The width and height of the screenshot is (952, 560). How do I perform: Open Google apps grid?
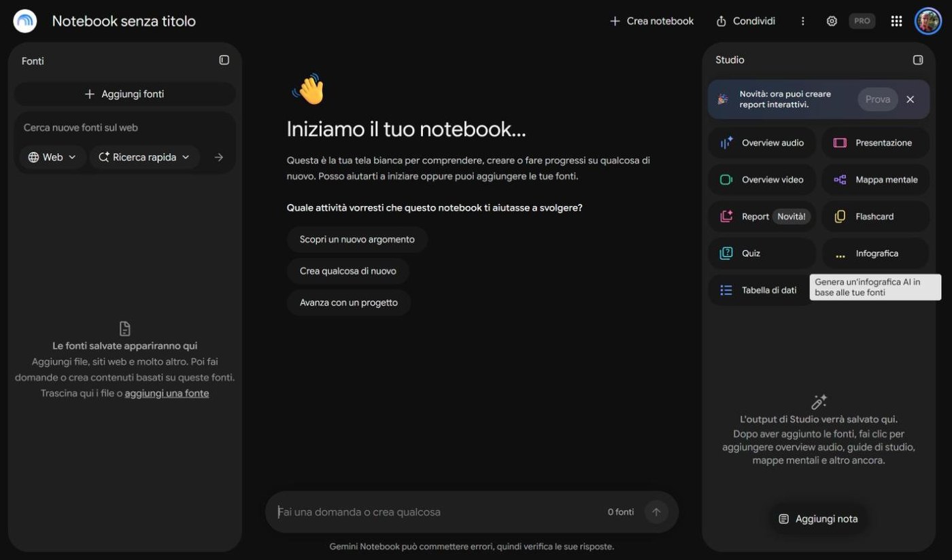point(897,21)
